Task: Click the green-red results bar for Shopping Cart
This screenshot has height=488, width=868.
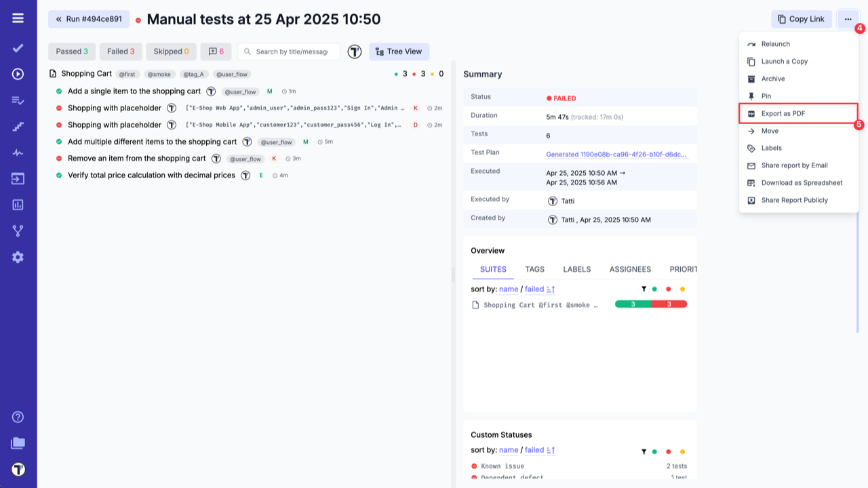Action: (651, 304)
